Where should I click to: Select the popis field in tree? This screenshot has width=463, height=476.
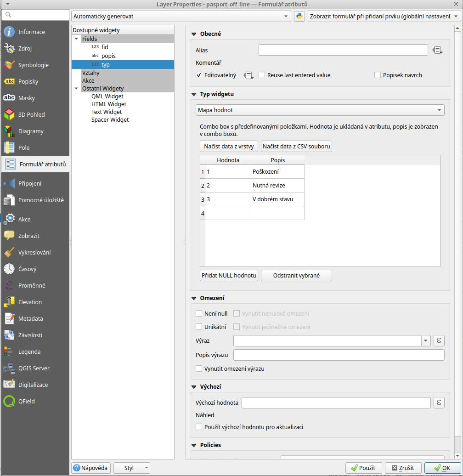(108, 56)
